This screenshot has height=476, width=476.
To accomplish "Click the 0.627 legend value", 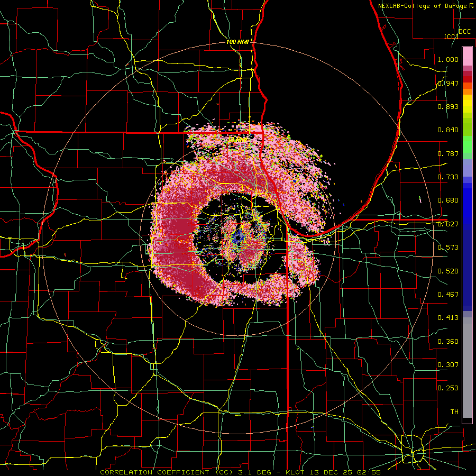I will pyautogui.click(x=448, y=224).
